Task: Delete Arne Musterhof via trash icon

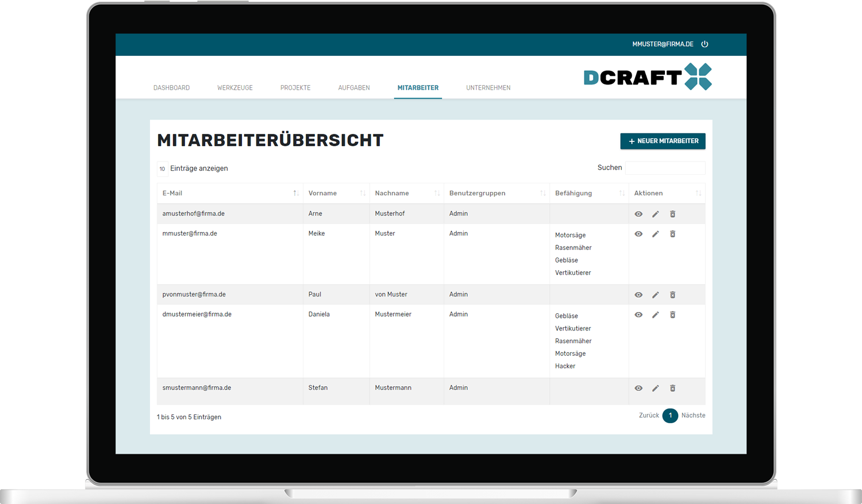Action: pyautogui.click(x=672, y=214)
